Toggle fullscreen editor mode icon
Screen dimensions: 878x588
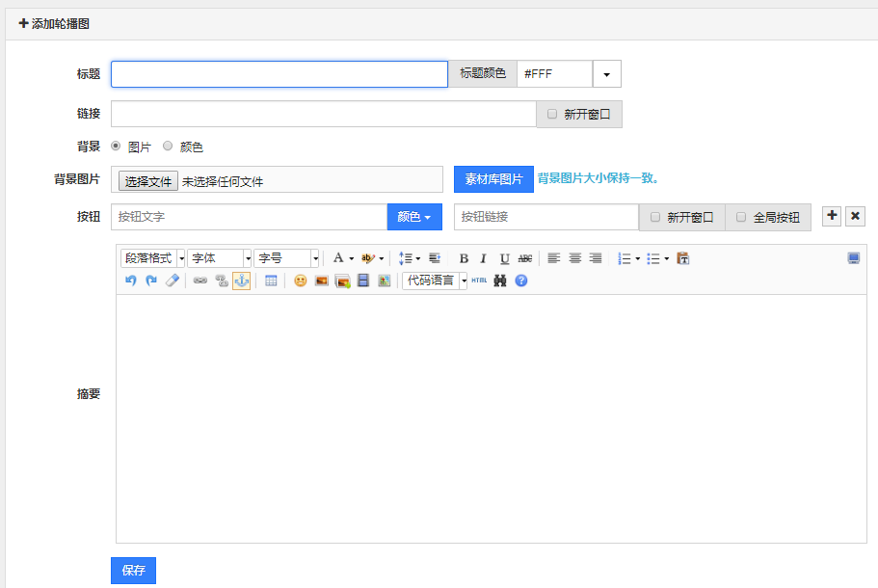pos(853,258)
